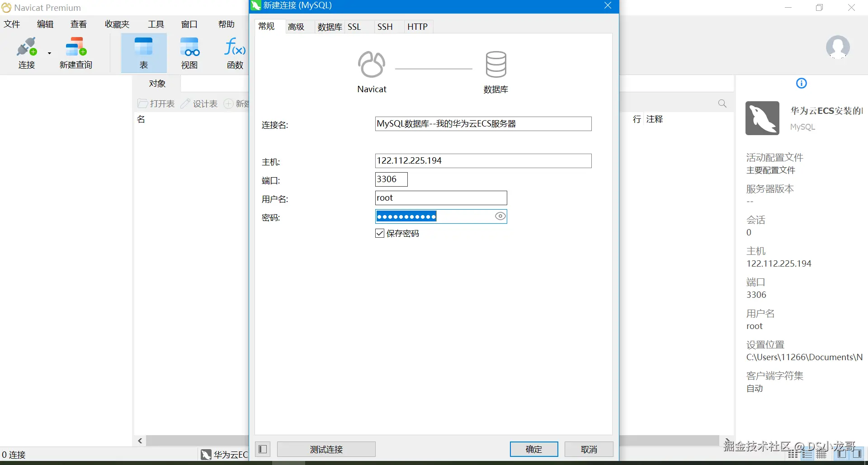Open the Help (帮助) menu
The width and height of the screenshot is (868, 465).
tap(226, 24)
